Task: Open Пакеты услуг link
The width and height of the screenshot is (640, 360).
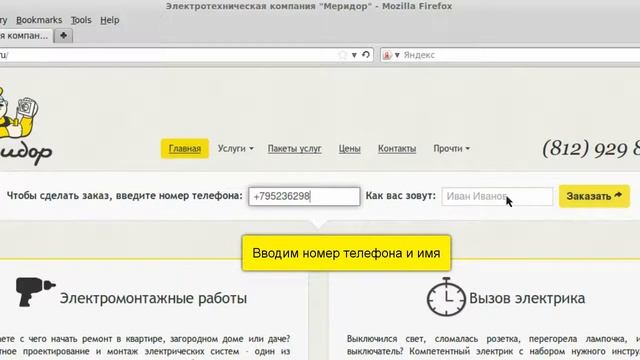Action: (294, 149)
